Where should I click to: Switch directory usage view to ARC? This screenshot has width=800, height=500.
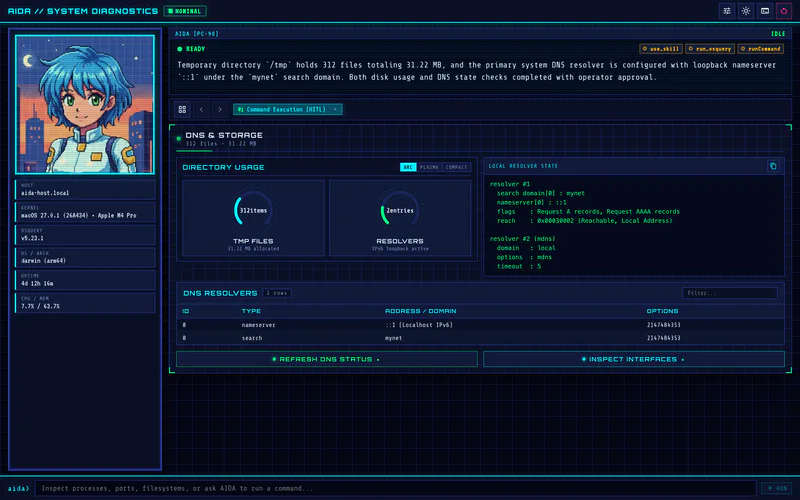pos(408,167)
